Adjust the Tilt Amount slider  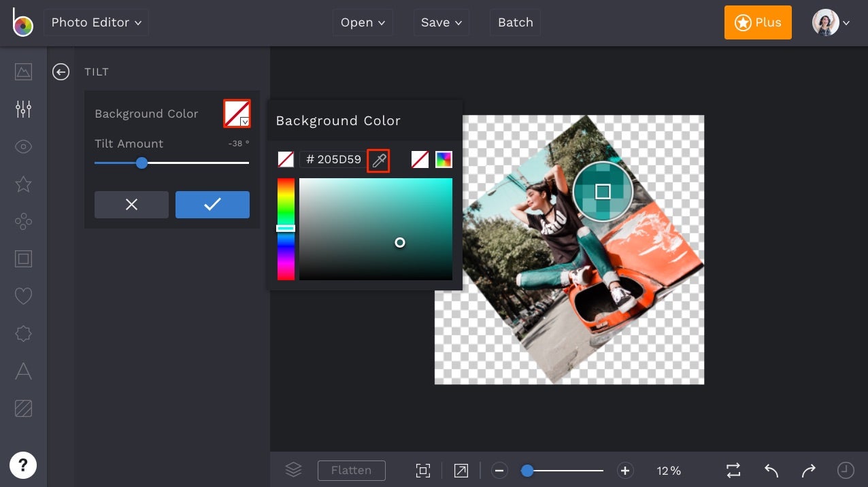tap(141, 163)
